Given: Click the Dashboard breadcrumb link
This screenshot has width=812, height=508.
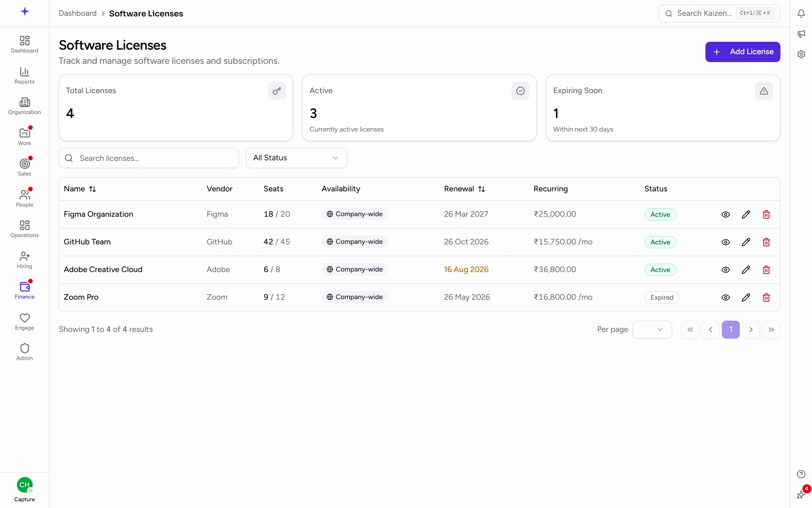Looking at the screenshot, I should pos(78,14).
